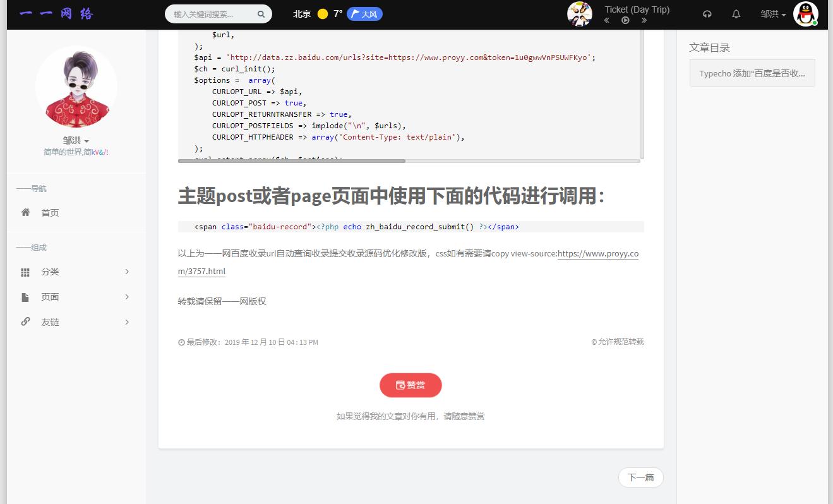Click the page icon next to 页面
833x504 pixels.
[x=25, y=296]
